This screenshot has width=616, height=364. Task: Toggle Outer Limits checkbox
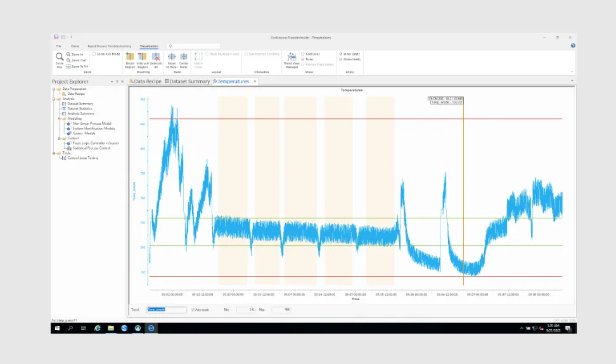(340, 60)
